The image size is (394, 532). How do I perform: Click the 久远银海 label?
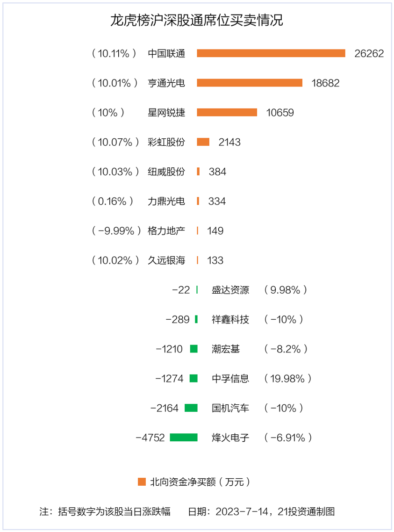coord(166,260)
